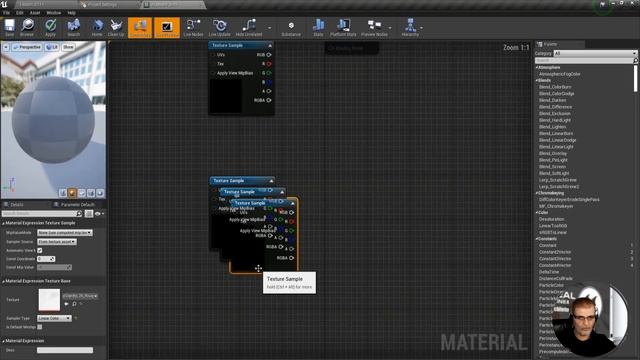Click the Browse magnifier icon
The height and width of the screenshot is (360, 640).
[x=27, y=27]
